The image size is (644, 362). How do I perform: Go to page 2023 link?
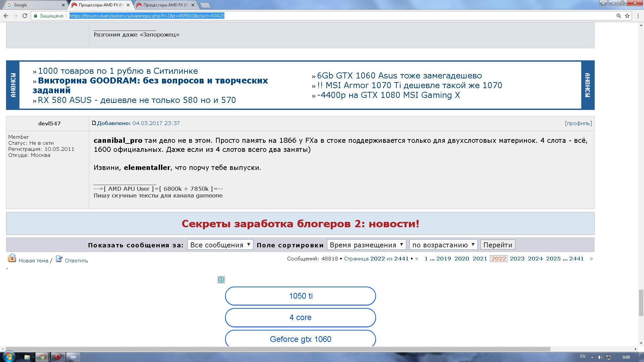(517, 258)
